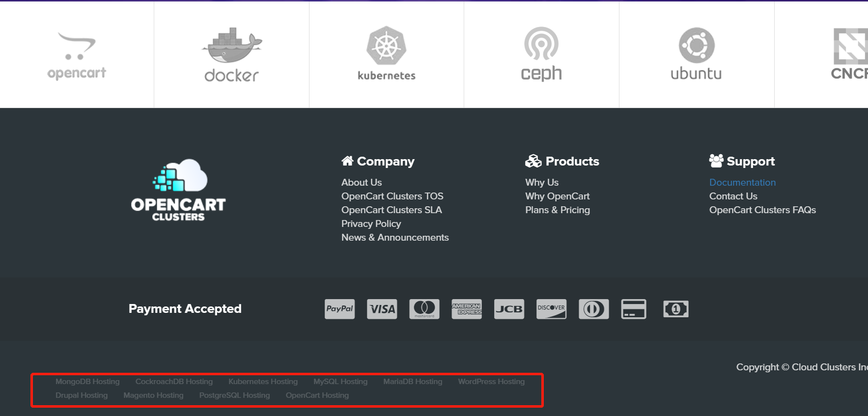Click the Ubuntu logo
The width and height of the screenshot is (868, 416).
696,53
